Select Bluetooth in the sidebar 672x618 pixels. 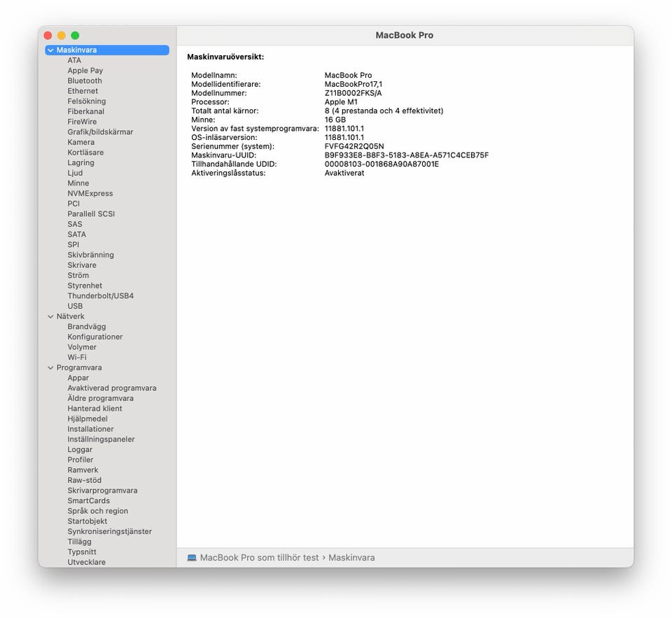point(85,81)
